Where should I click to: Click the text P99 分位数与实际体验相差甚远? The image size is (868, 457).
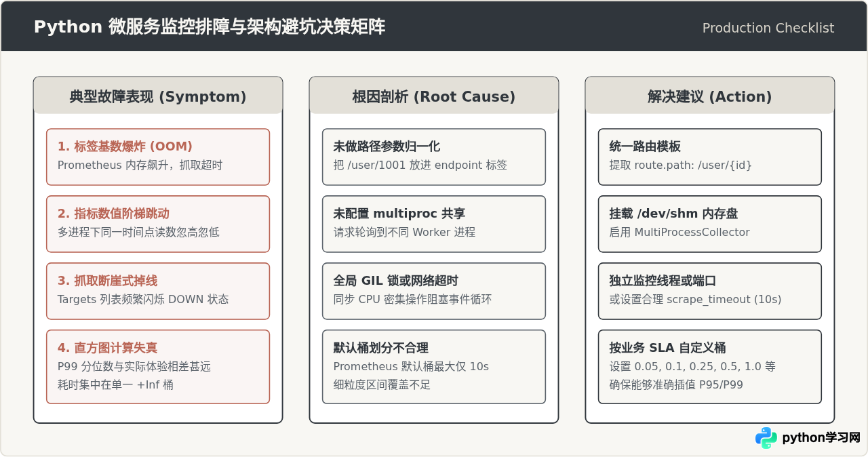(134, 366)
